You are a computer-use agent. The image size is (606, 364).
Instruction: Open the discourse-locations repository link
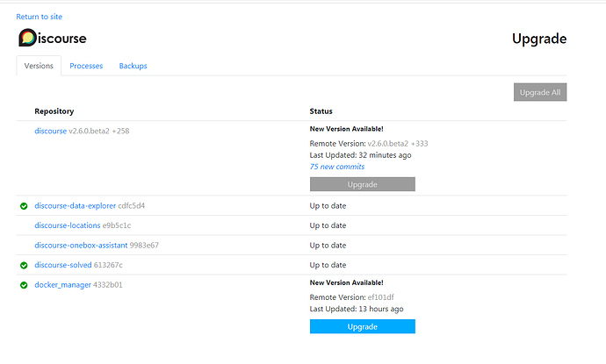68,225
